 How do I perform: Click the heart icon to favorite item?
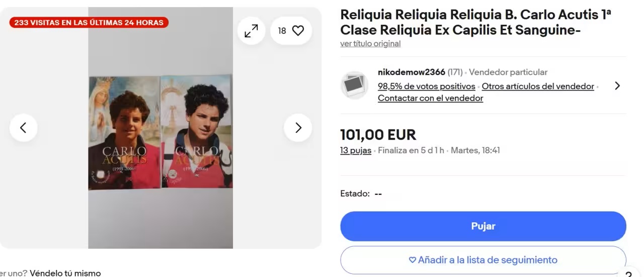coord(298,31)
